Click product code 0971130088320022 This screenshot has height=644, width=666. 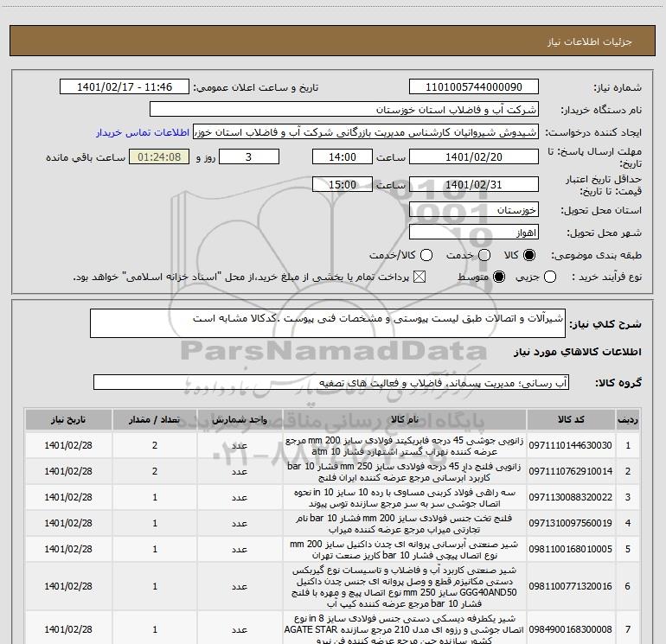tap(571, 497)
